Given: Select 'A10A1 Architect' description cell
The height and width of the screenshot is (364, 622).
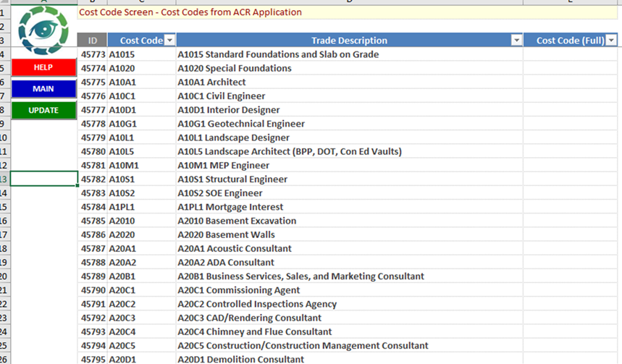Looking at the screenshot, I should coord(350,82).
